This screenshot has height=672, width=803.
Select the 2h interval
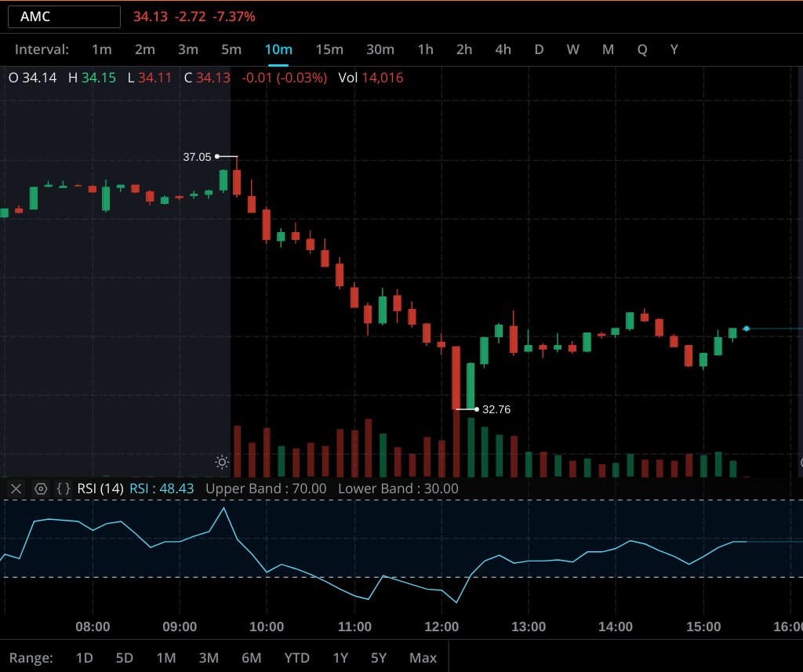464,49
